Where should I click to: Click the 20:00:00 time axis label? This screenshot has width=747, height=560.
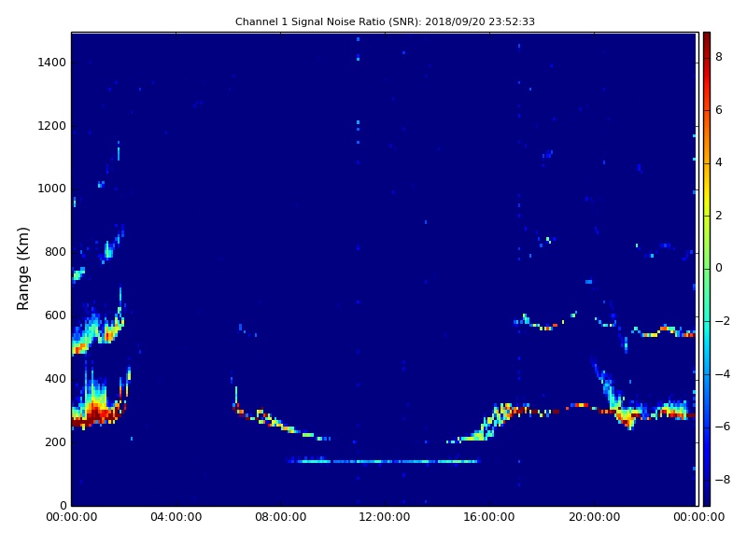tap(594, 517)
